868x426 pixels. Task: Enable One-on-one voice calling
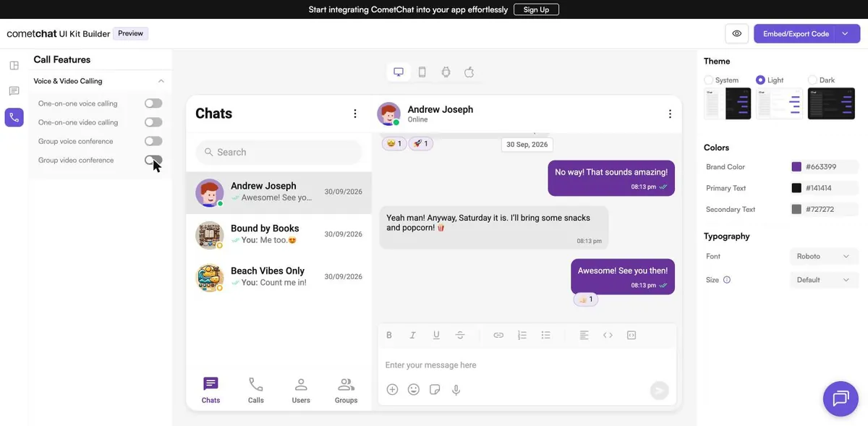coord(153,103)
